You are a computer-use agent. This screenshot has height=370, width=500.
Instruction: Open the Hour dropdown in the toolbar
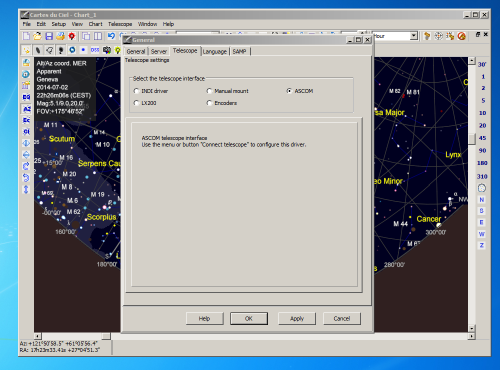pyautogui.click(x=414, y=36)
